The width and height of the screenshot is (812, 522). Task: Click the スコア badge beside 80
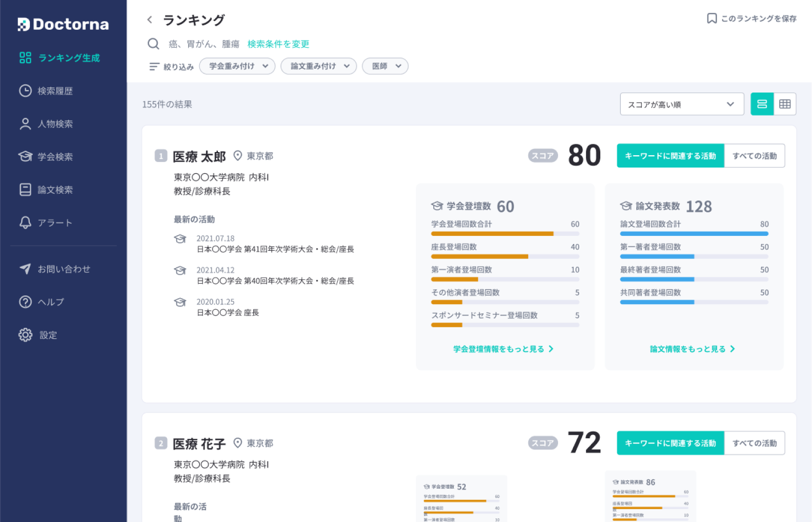pos(543,156)
